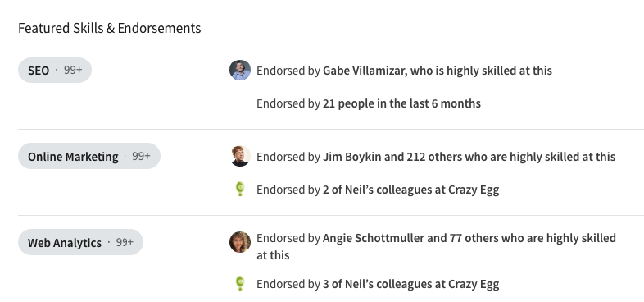
Task: Click Featured Skills & Endorsements heading
Action: coord(110,29)
